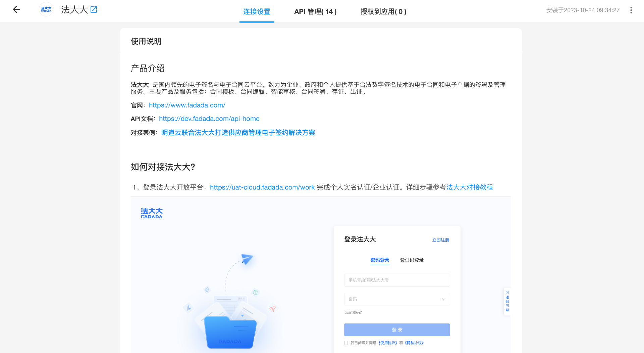Viewport: 644px width, 353px height.
Task: Click the 官网 label
Action: (137, 105)
